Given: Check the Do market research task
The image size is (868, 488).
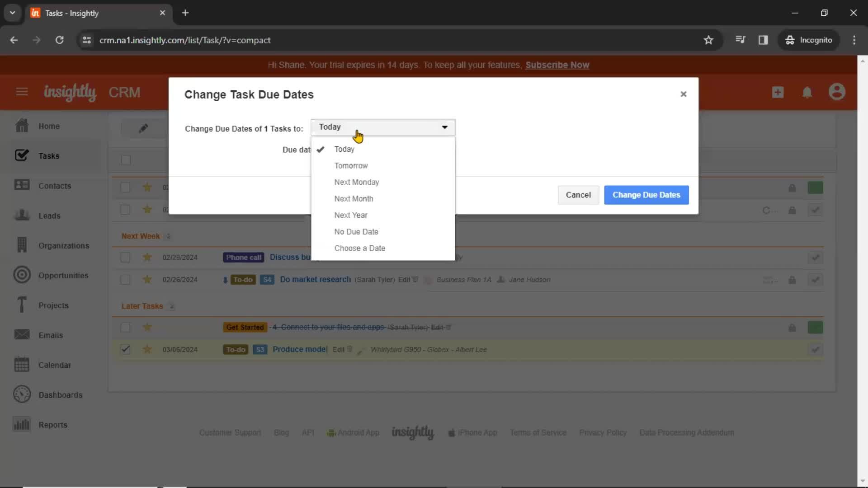Looking at the screenshot, I should tap(125, 279).
